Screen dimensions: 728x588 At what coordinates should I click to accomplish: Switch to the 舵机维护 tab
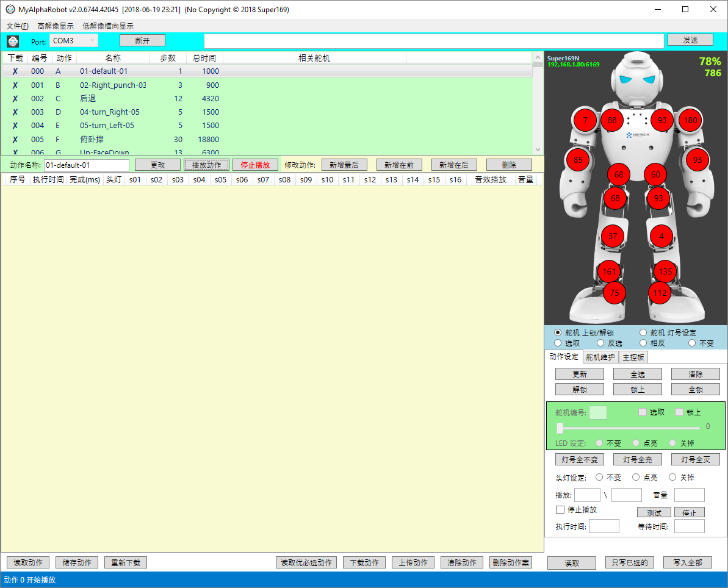(x=600, y=357)
